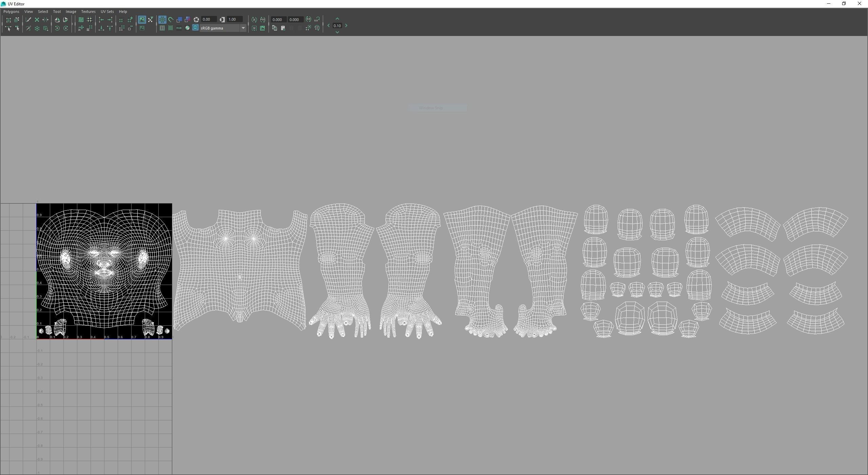
Task: Open the UV Sets menu
Action: coord(107,12)
